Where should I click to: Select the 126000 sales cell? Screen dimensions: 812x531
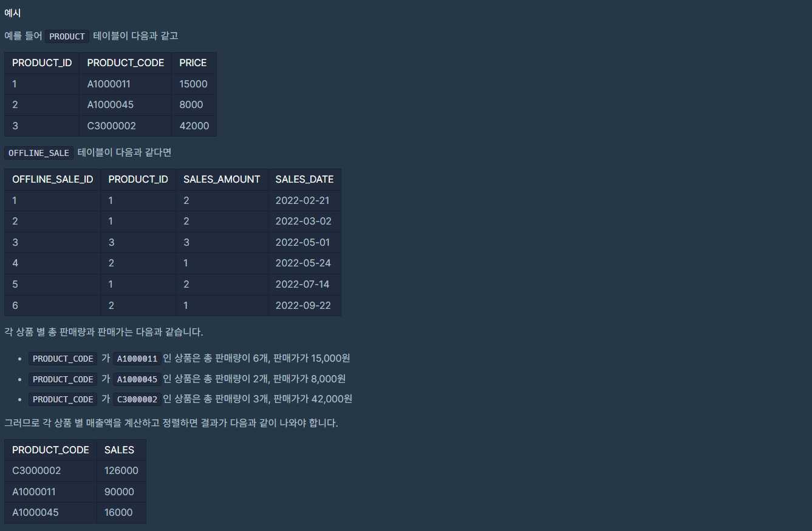tap(121, 471)
